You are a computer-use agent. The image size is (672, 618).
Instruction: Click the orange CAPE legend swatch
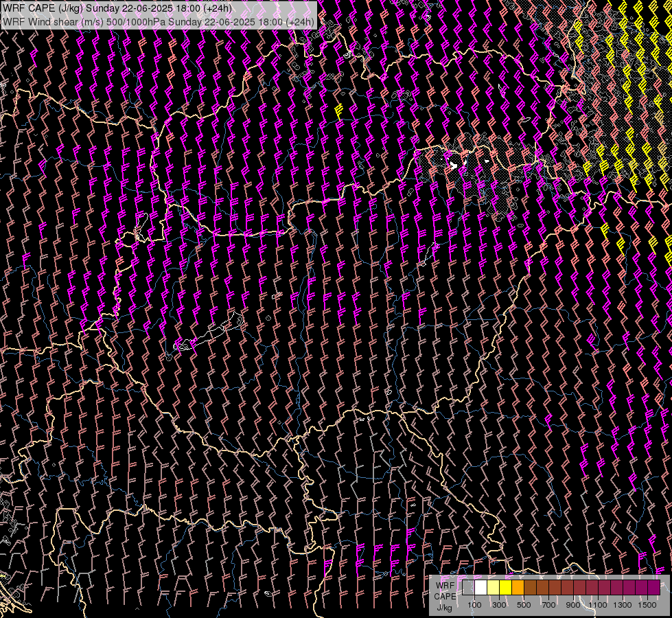[518, 588]
